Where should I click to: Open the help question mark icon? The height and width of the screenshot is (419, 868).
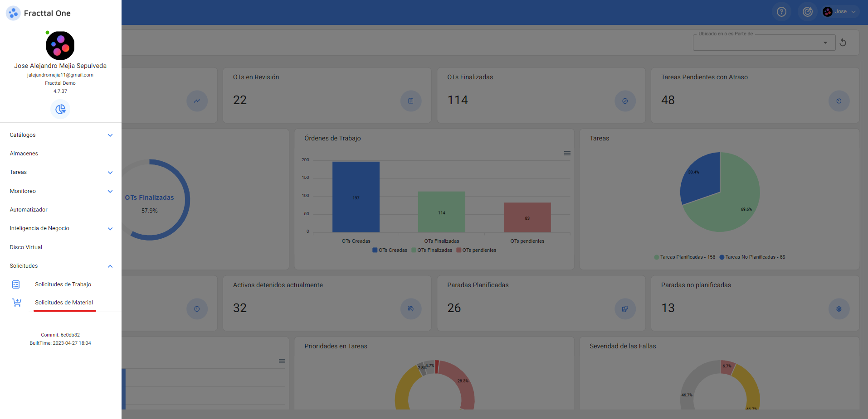(x=781, y=12)
